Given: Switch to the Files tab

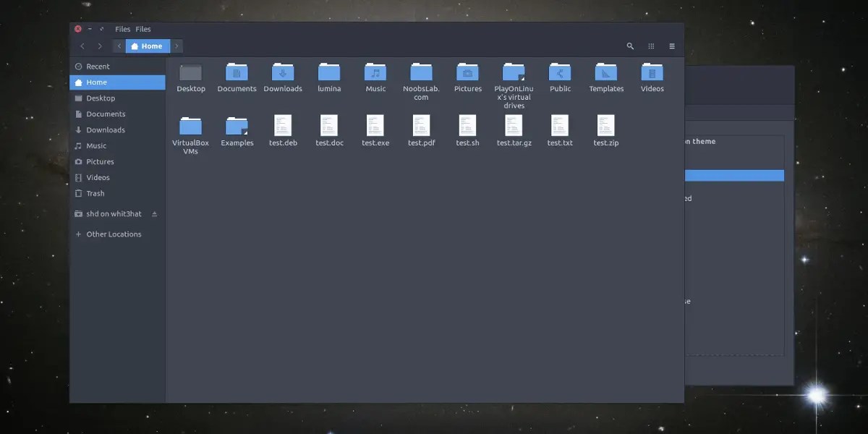Looking at the screenshot, I should point(142,29).
